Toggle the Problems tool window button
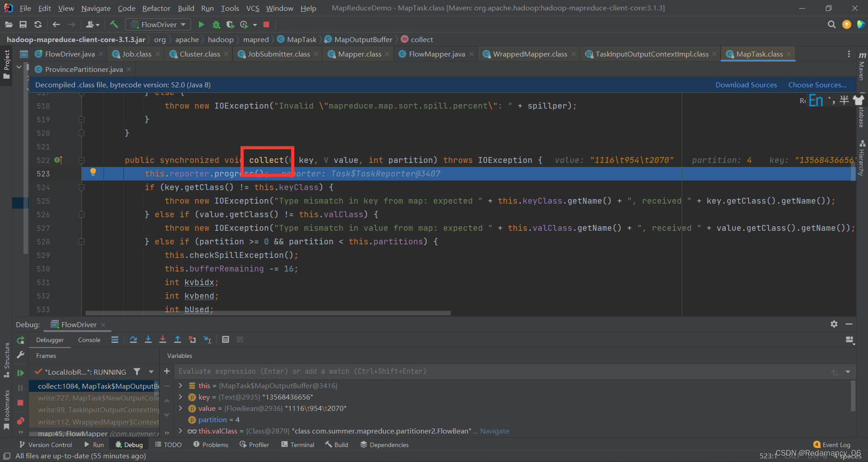This screenshot has width=868, height=462. (x=211, y=445)
